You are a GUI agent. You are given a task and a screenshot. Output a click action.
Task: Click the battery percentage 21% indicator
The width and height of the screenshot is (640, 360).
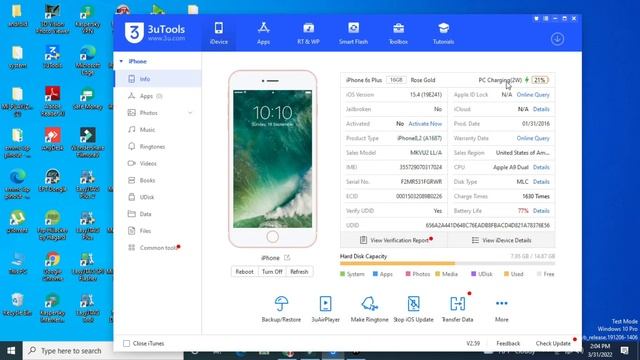(x=540, y=80)
